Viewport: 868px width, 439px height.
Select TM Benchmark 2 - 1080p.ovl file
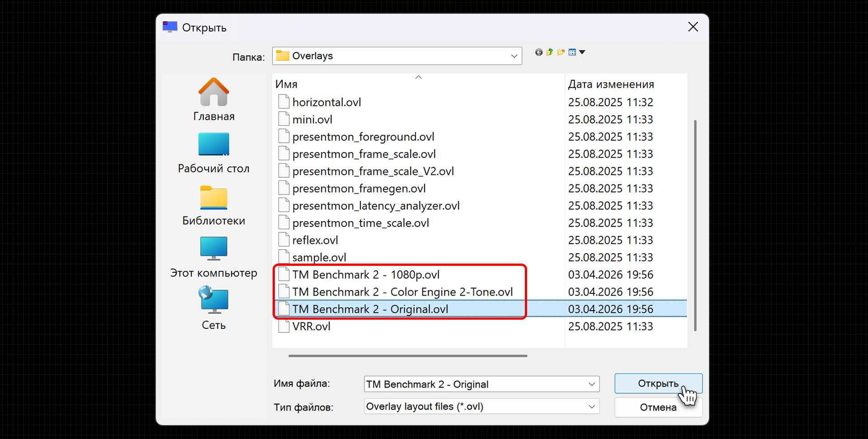tap(366, 275)
